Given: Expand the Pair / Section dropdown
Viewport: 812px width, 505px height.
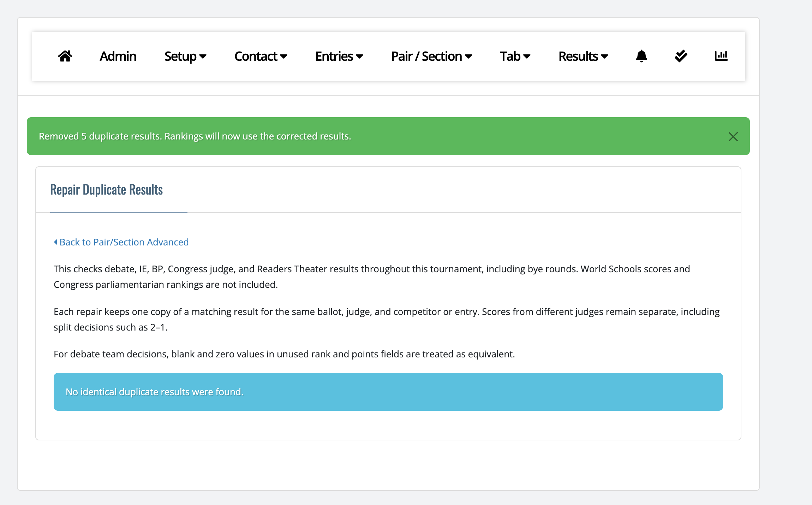Looking at the screenshot, I should point(431,56).
